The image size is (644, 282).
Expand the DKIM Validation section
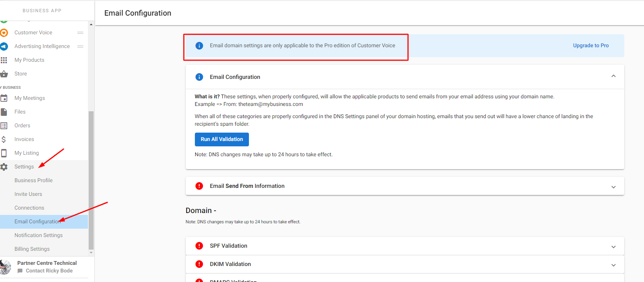click(x=613, y=265)
